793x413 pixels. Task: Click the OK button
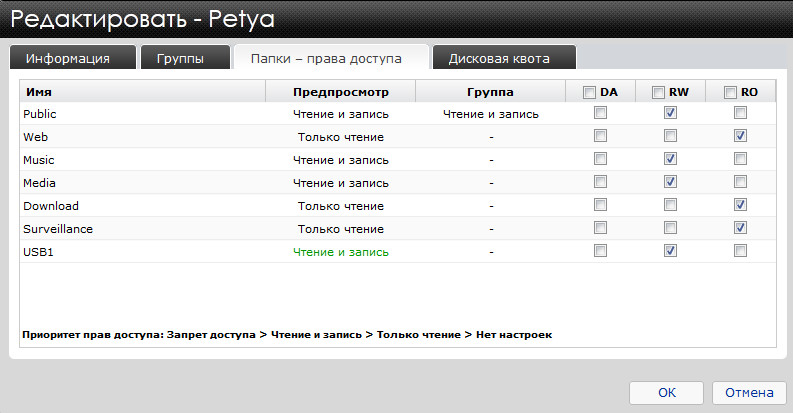[666, 392]
